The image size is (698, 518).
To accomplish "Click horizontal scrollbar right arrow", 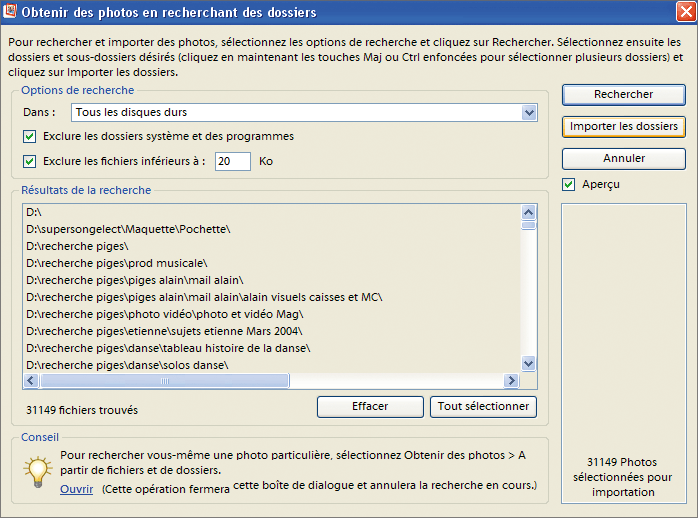I will pyautogui.click(x=511, y=381).
